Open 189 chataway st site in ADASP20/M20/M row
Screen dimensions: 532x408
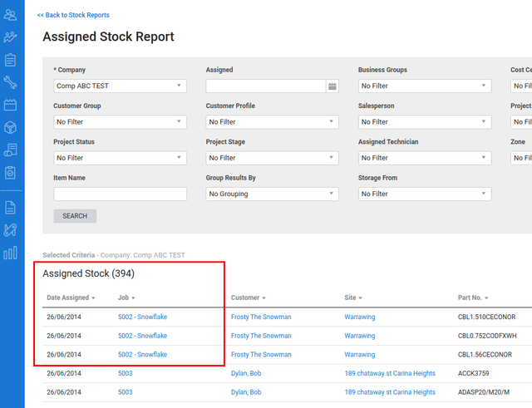coord(390,392)
